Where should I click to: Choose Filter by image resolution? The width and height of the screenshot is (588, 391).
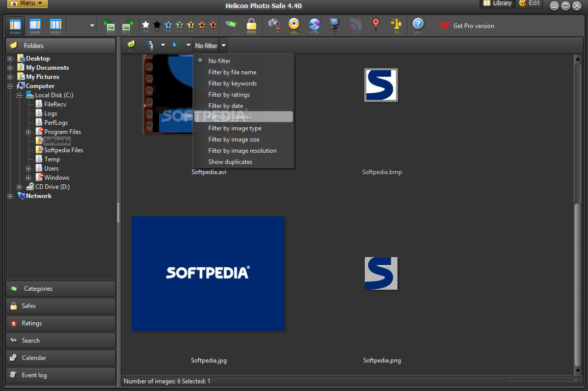[x=243, y=151]
